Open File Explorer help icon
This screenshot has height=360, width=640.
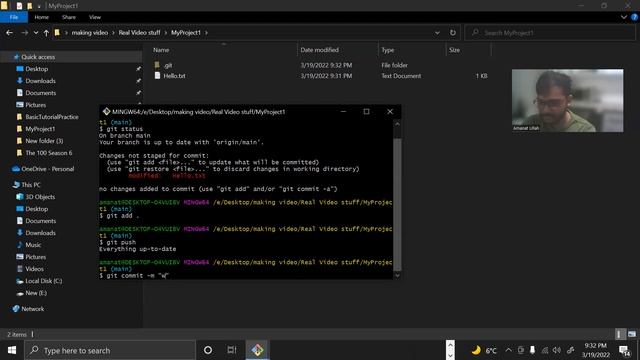(x=634, y=17)
